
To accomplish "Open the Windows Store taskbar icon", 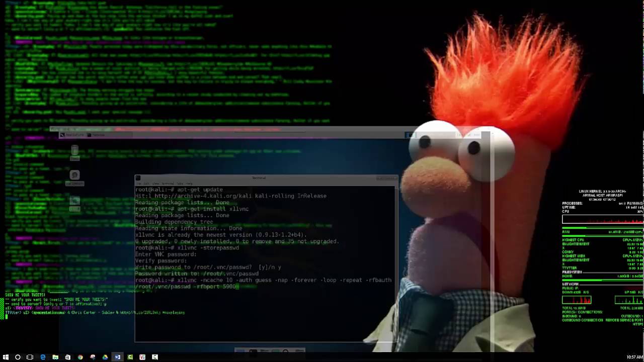I will point(68,357).
